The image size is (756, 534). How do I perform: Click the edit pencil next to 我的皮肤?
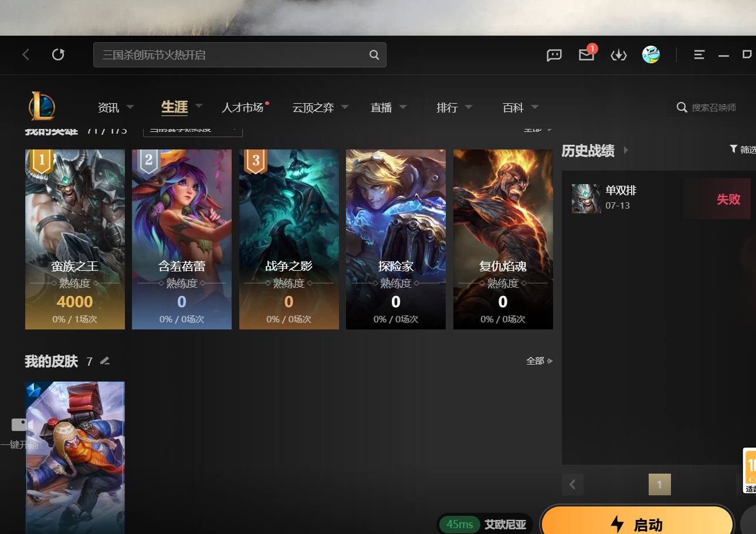point(105,360)
